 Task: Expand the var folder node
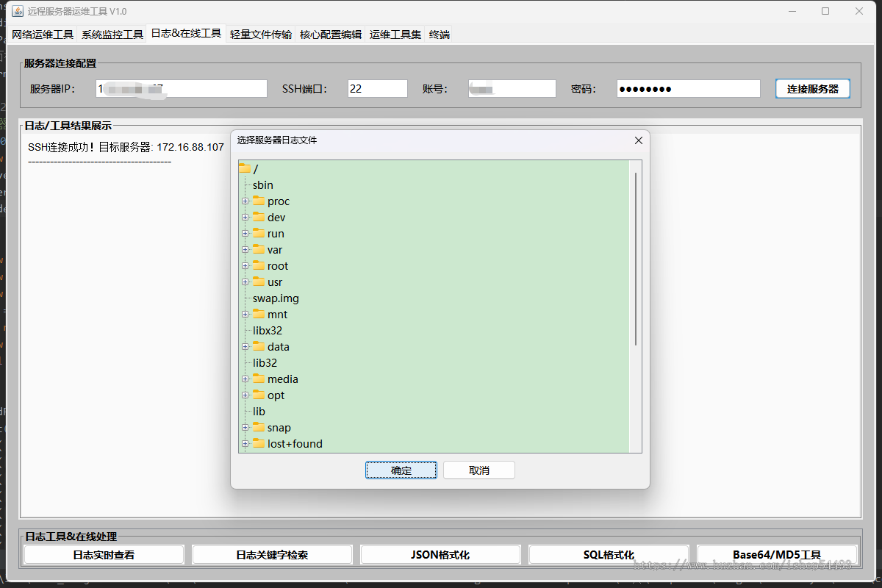coord(245,250)
